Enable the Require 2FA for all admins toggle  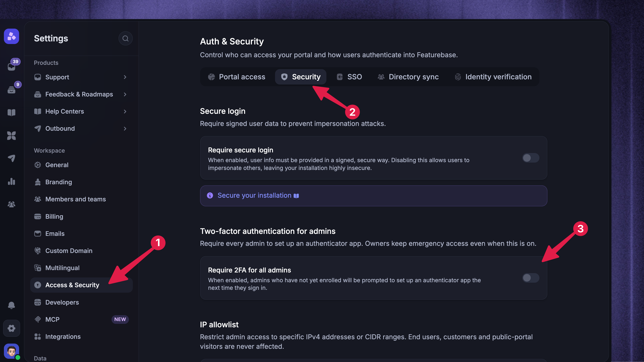point(531,278)
